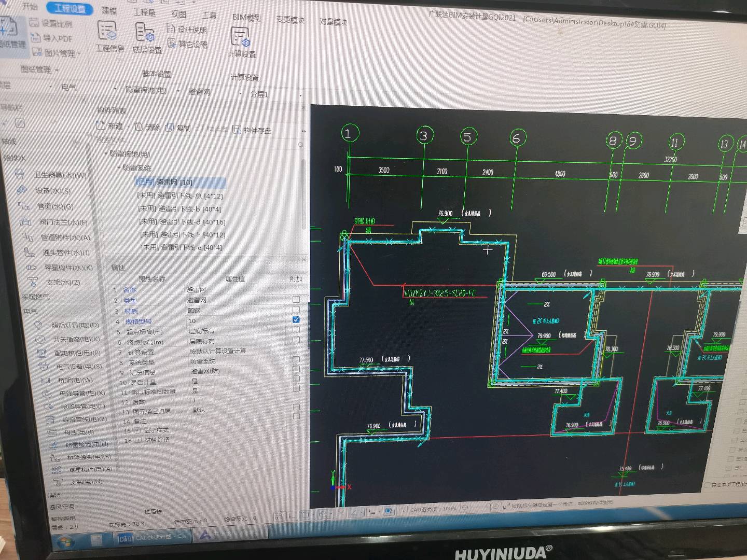Select 桥架通头(电)(R) icon

click(x=56, y=457)
